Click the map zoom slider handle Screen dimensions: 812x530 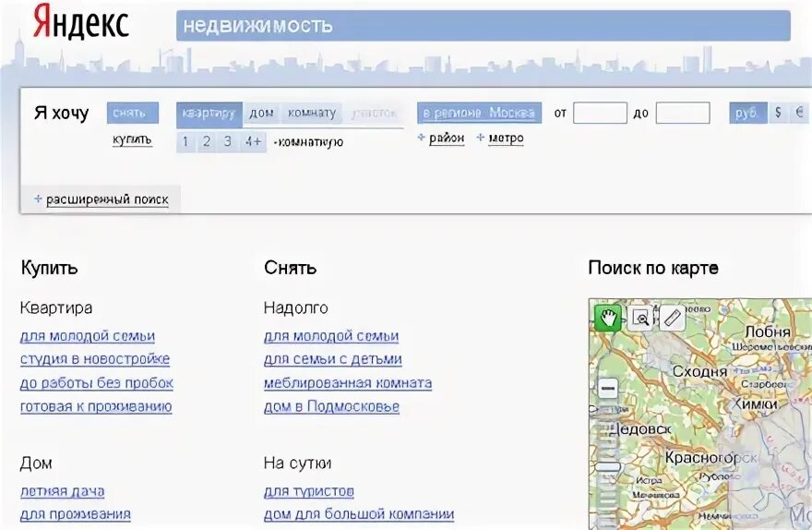pyautogui.click(x=607, y=467)
